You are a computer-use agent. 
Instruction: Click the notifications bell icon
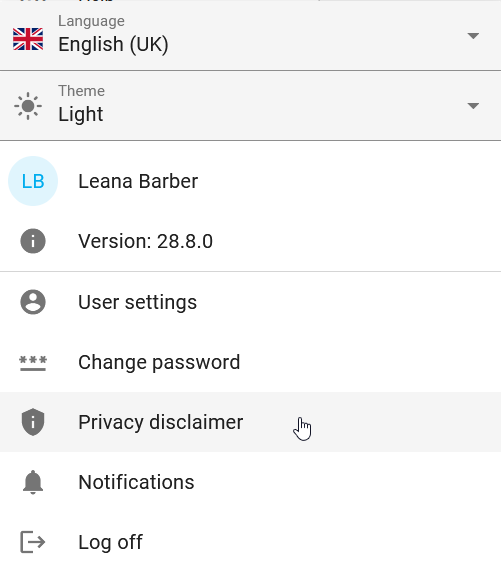coord(33,482)
